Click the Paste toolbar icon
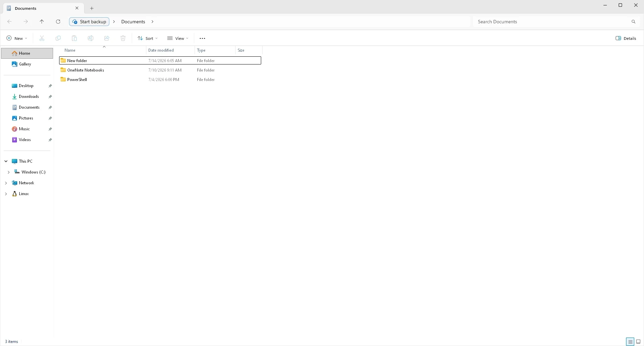 [x=74, y=38]
